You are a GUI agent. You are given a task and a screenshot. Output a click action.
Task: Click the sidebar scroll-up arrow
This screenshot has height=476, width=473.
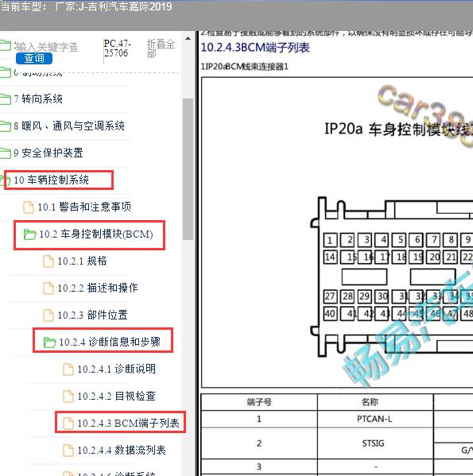[x=188, y=39]
